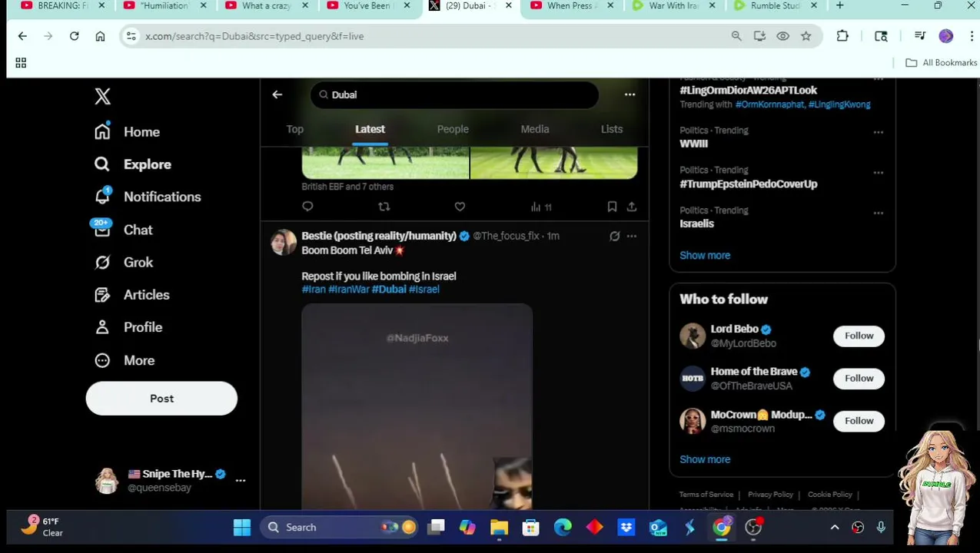Go back with the search page arrow
Viewport: 980px width, 553px height.
coord(277,94)
